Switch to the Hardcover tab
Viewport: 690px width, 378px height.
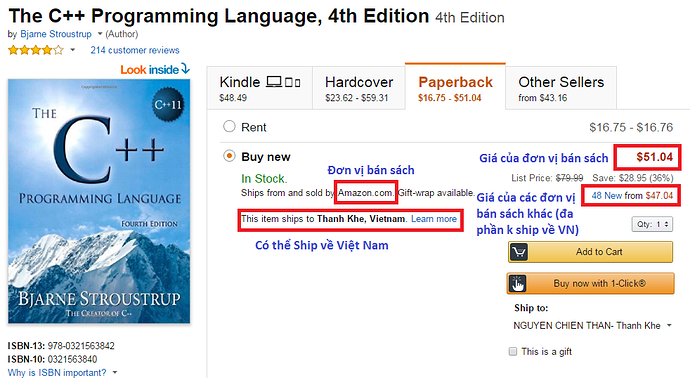(x=359, y=88)
